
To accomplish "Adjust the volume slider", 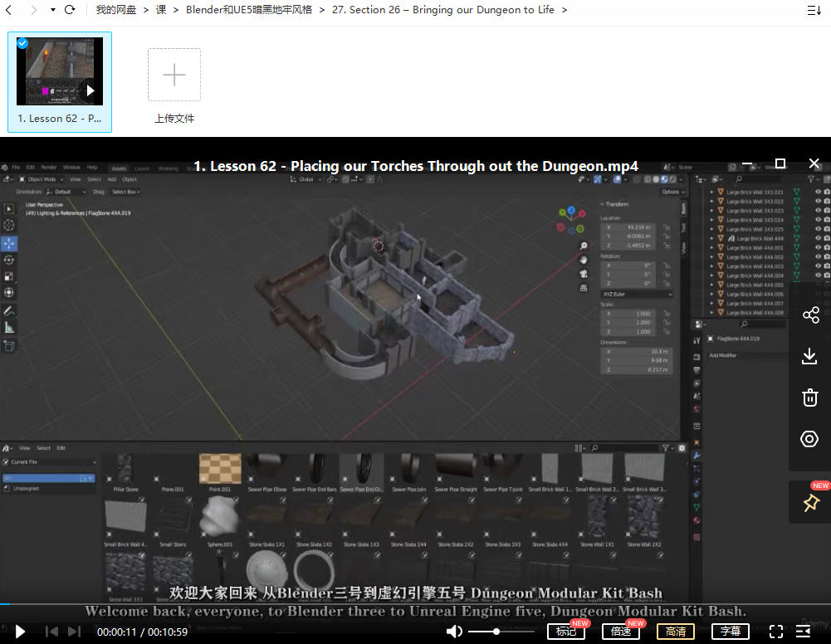I will coord(496,632).
